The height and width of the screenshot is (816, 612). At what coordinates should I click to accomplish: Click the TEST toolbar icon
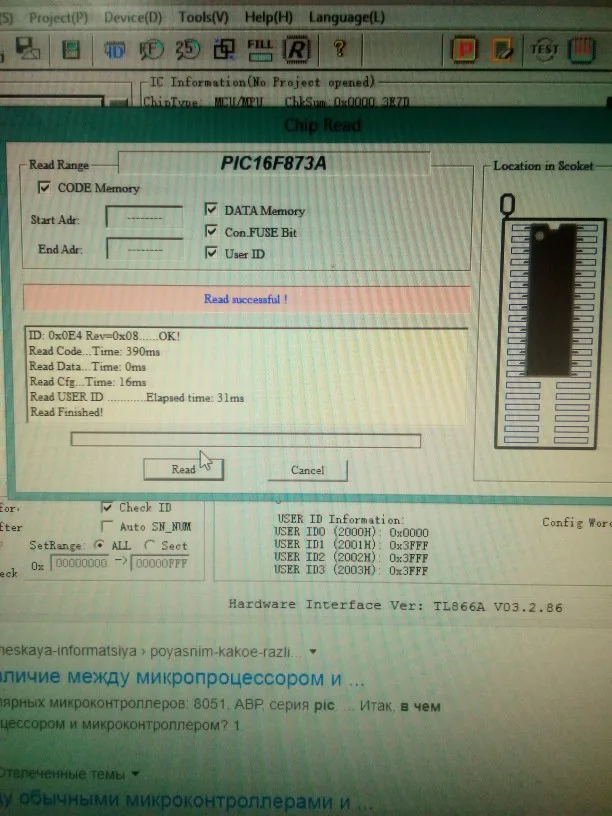[544, 50]
